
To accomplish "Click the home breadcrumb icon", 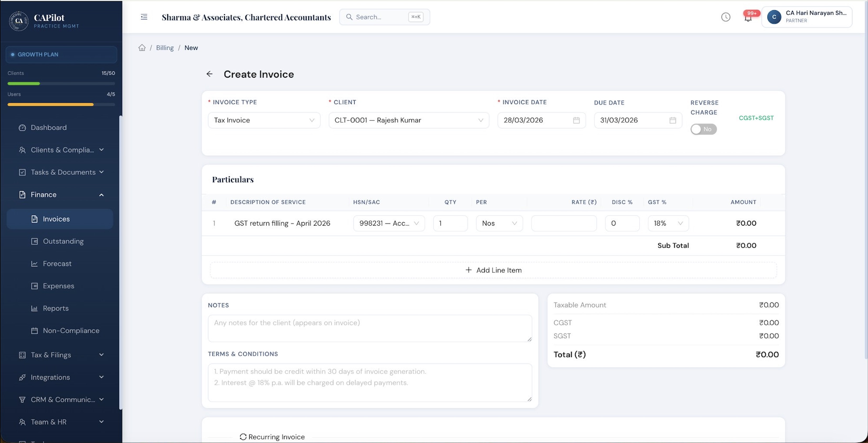I will [x=142, y=48].
